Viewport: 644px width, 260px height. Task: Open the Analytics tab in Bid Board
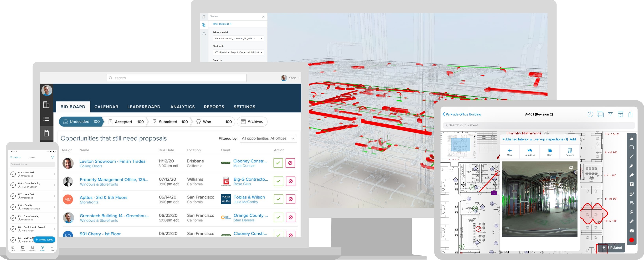click(182, 107)
